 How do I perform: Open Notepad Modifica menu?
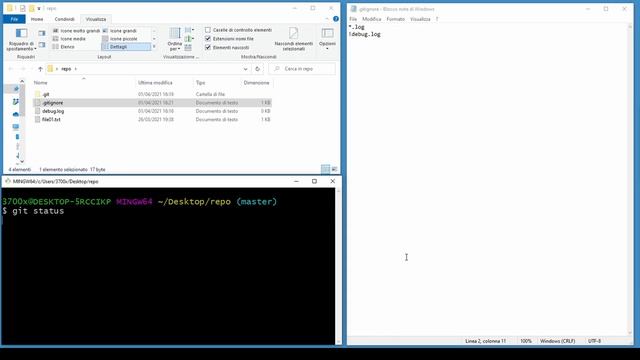tap(371, 19)
